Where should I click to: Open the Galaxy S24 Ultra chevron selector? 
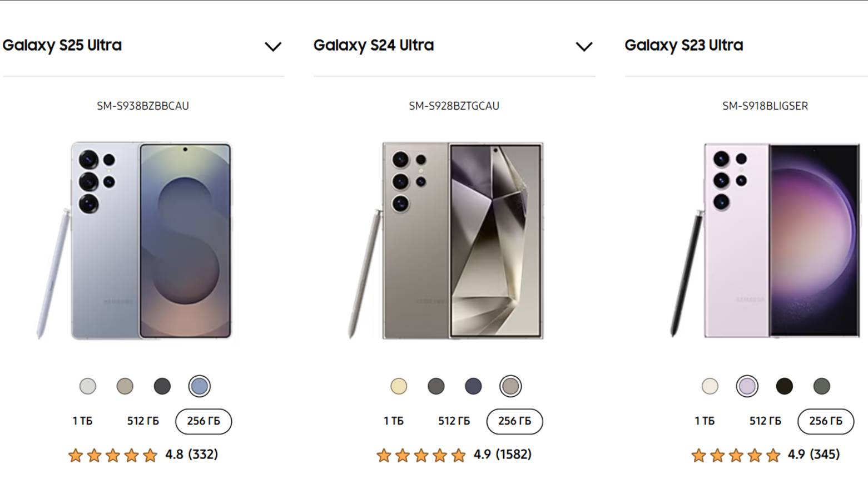[x=583, y=46]
